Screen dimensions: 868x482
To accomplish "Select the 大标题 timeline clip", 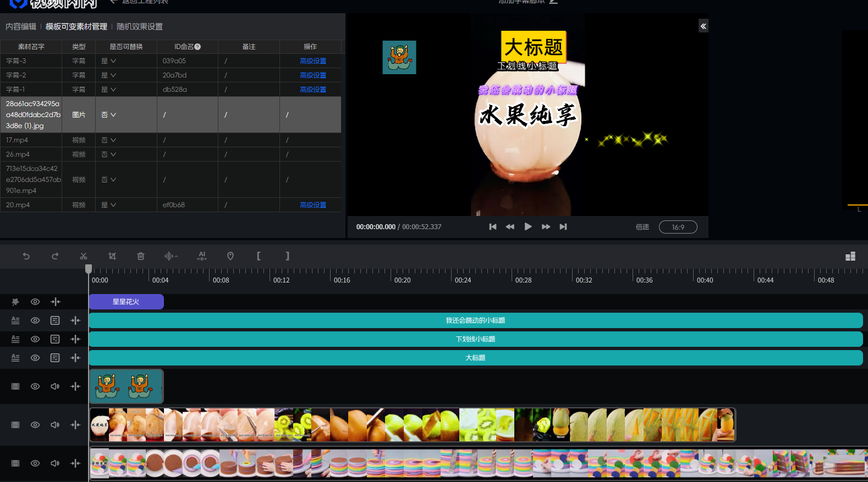I will [476, 358].
